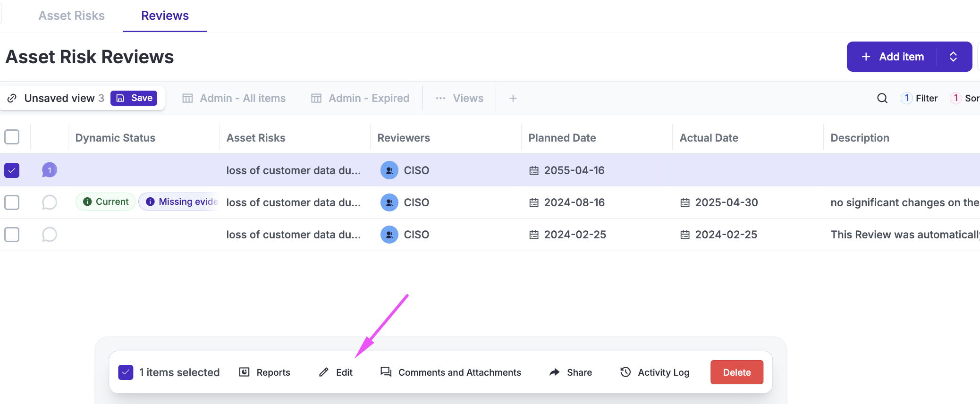
Task: Click the Missing evidence status badge
Action: point(179,202)
